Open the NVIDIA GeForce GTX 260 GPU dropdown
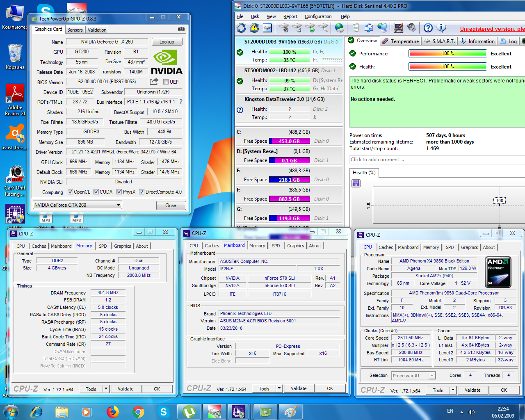 pos(78,205)
